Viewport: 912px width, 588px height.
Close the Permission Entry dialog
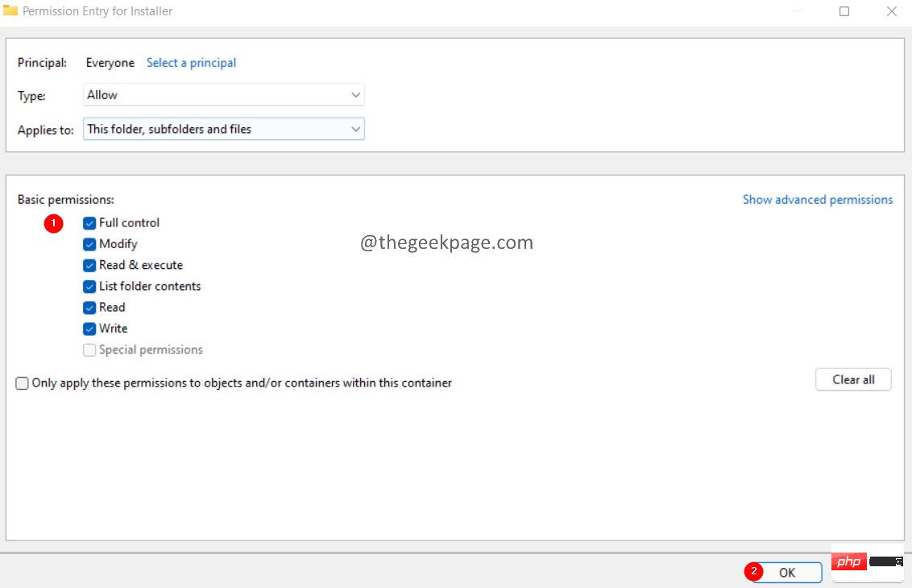pos(891,11)
